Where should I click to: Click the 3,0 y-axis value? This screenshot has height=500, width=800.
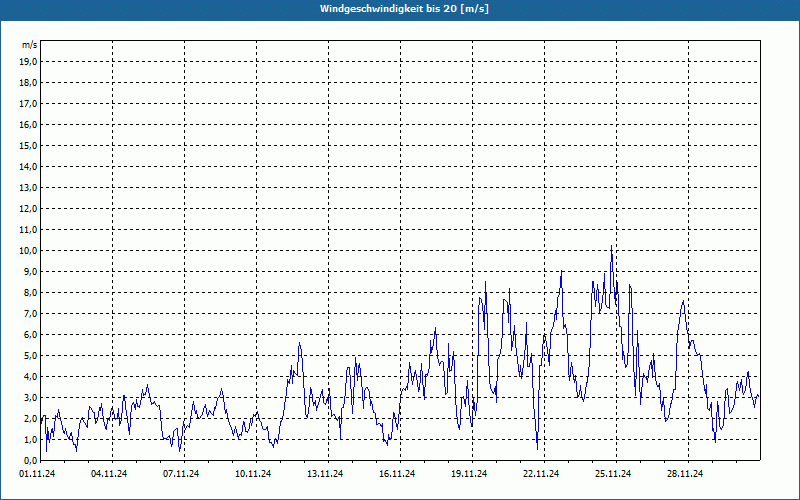[x=30, y=397]
